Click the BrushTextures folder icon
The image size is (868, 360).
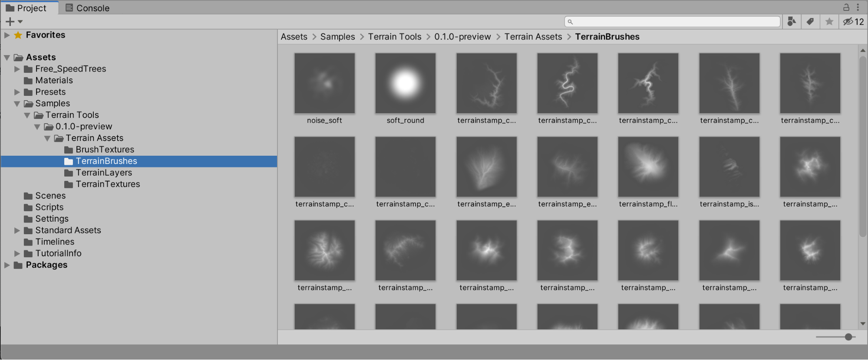click(69, 150)
